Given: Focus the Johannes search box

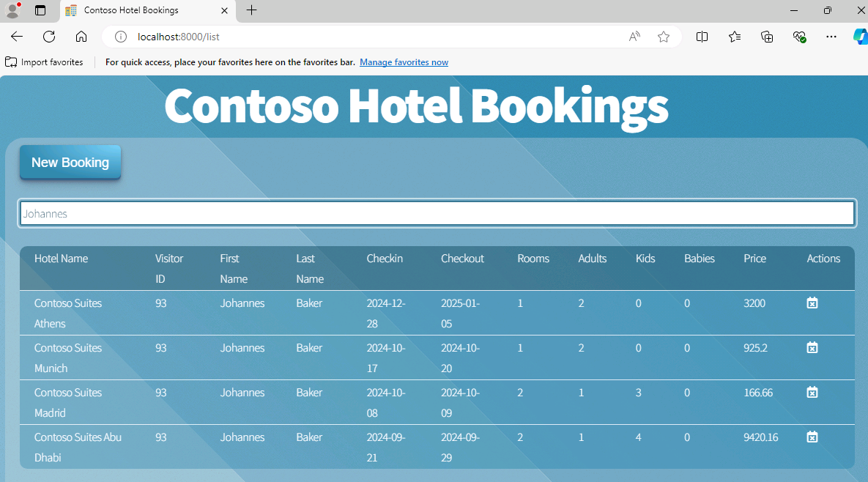Looking at the screenshot, I should click(437, 214).
